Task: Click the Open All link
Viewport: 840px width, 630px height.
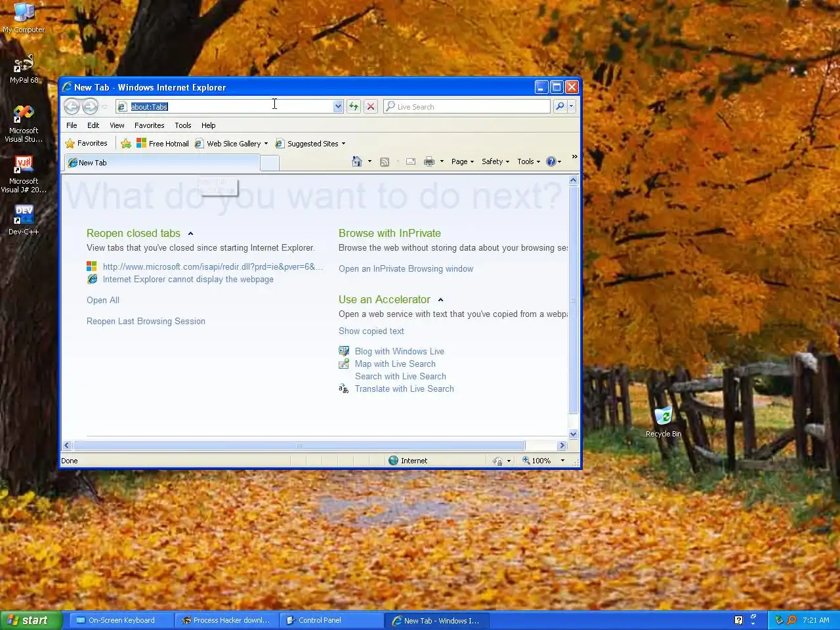Action: [x=103, y=300]
